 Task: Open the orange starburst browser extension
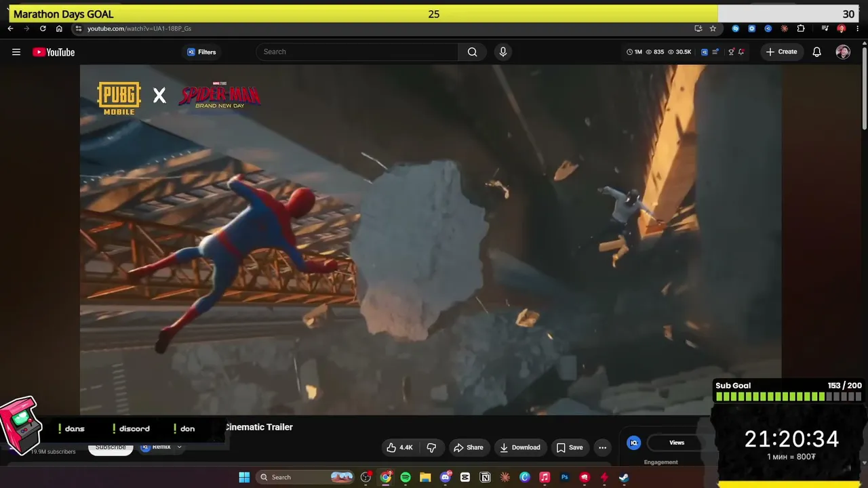coord(785,28)
